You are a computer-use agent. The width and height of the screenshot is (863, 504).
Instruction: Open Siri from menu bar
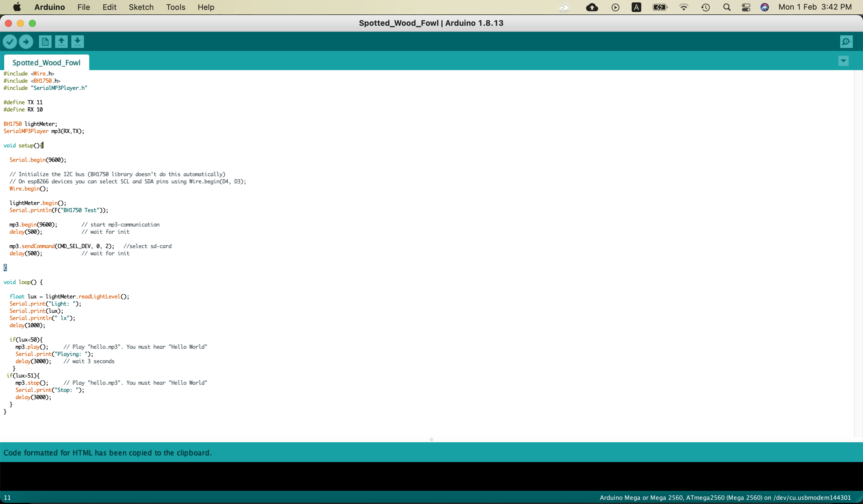click(x=765, y=7)
